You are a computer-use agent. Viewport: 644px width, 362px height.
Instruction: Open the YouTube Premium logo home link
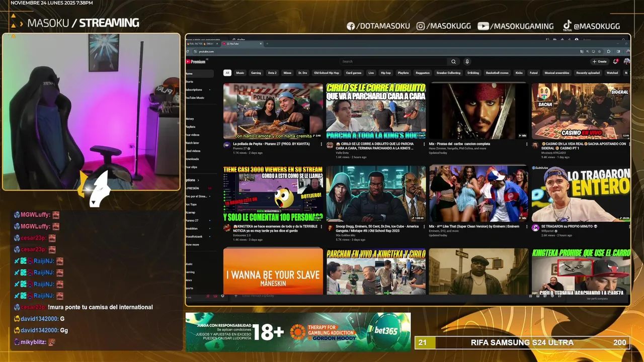point(196,61)
